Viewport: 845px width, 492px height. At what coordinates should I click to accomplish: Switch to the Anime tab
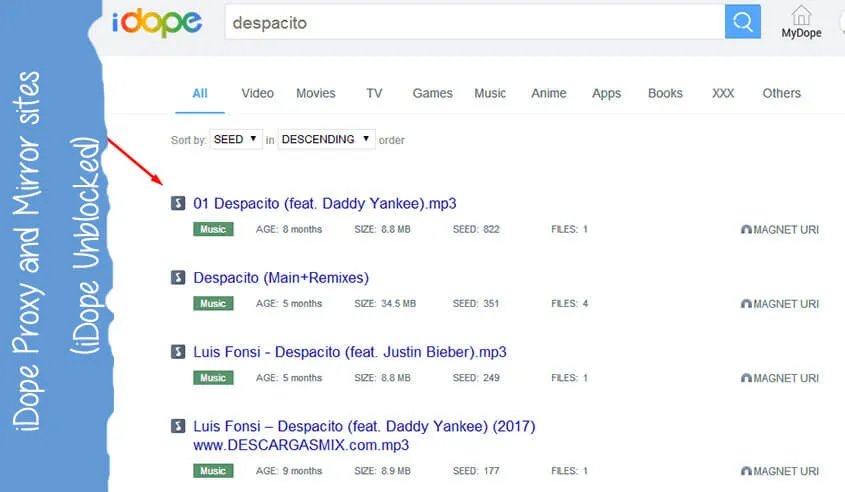click(x=549, y=93)
